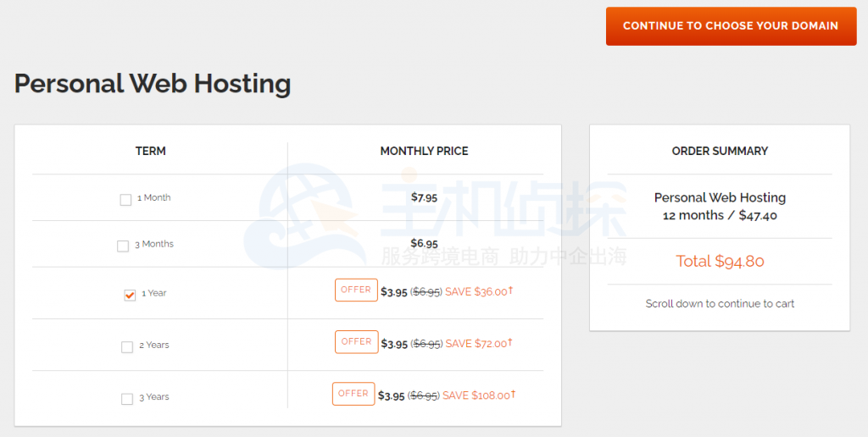Screen dimensions: 868x437
Task: Check the 1 Month term checkbox
Action: click(125, 200)
